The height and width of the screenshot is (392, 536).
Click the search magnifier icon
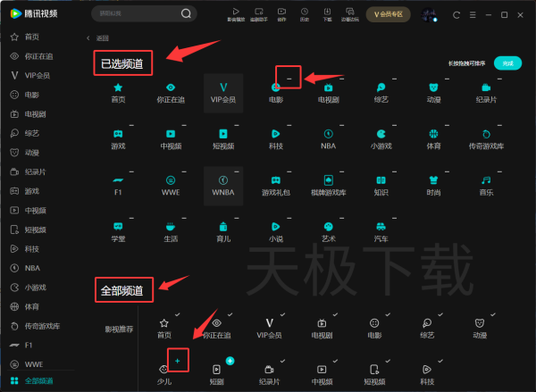tap(187, 13)
